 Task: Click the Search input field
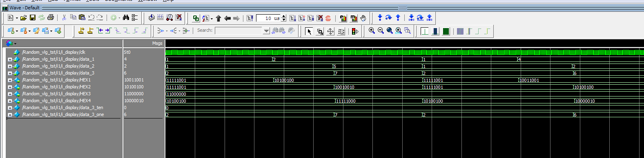point(239,31)
